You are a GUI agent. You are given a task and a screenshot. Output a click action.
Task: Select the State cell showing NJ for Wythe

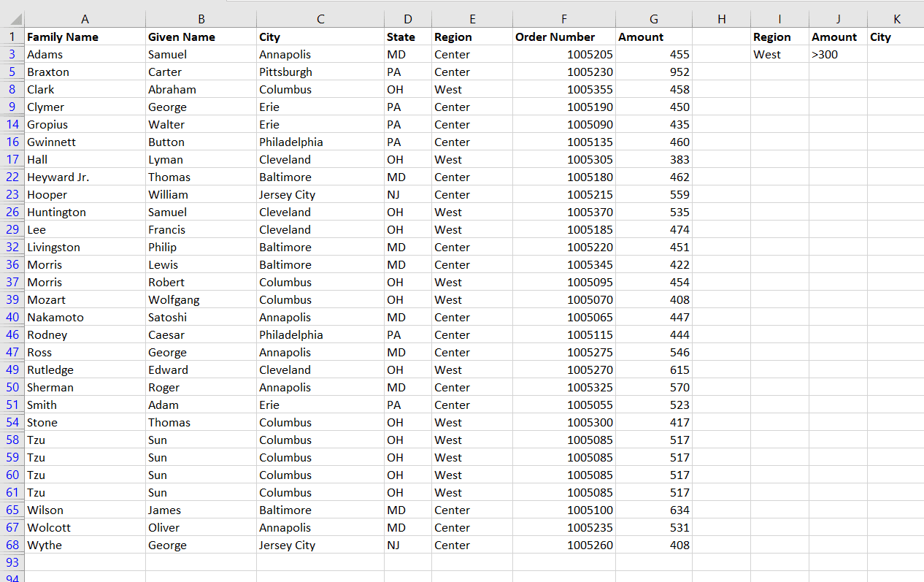pos(407,545)
